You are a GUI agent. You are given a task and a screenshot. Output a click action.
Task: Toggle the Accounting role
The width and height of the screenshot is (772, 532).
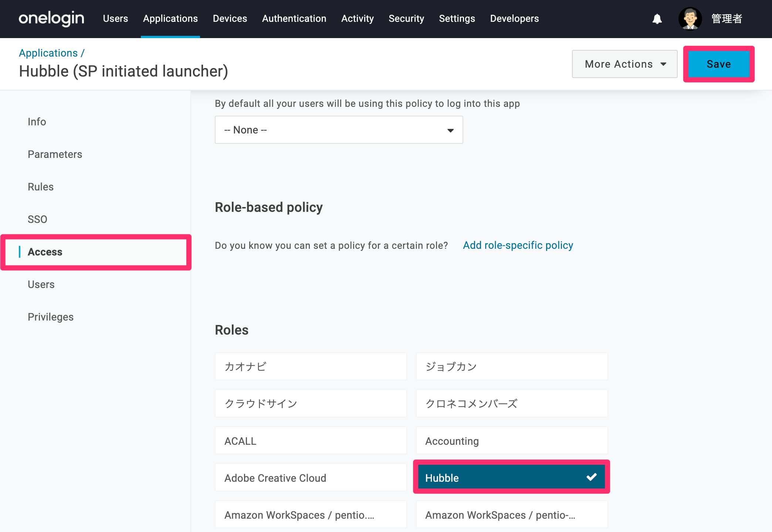pos(512,440)
